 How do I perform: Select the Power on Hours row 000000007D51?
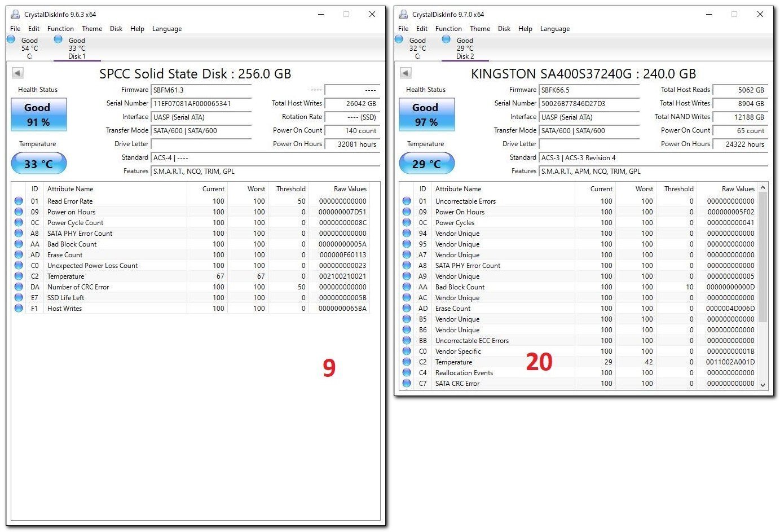191,212
